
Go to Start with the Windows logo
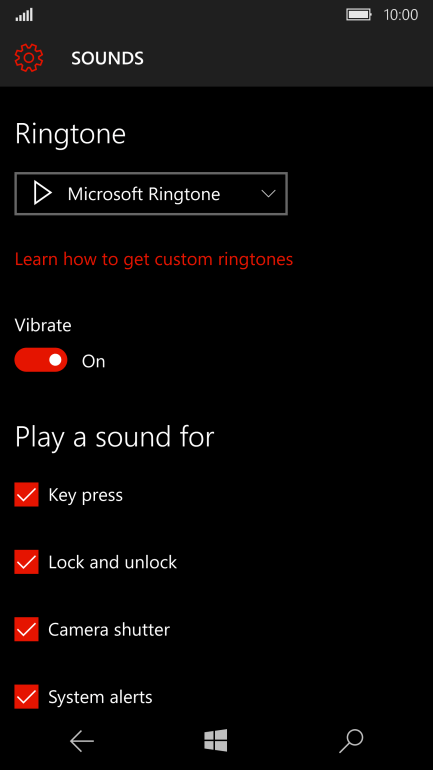pyautogui.click(x=216, y=741)
